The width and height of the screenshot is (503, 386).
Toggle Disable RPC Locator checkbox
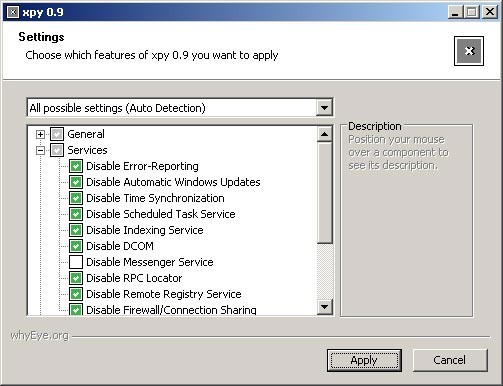pyautogui.click(x=76, y=278)
